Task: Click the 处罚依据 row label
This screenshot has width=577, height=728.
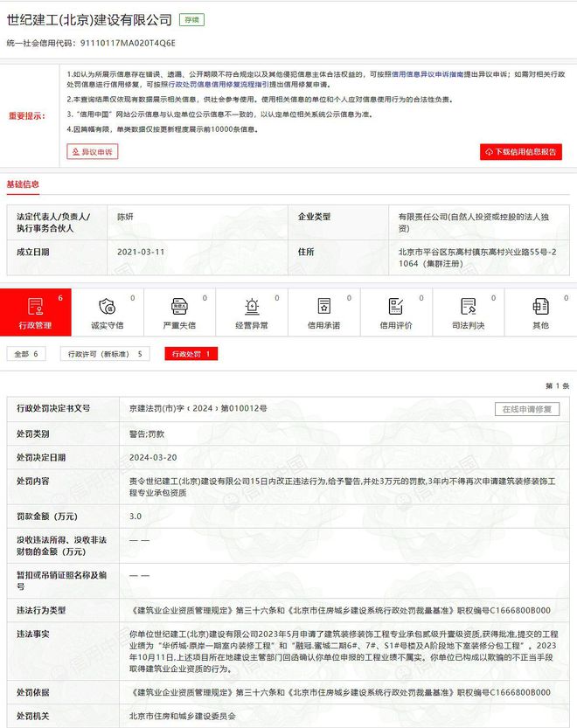Action: coord(32,692)
